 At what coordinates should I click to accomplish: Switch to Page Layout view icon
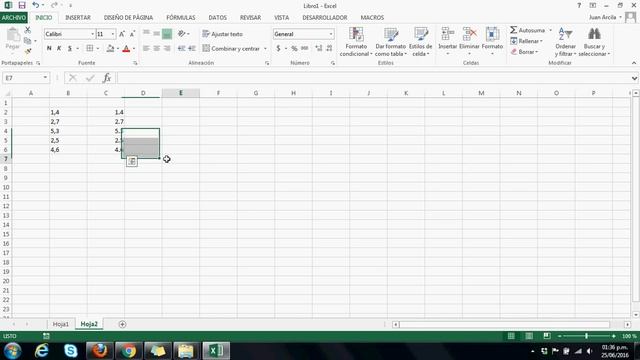529,336
